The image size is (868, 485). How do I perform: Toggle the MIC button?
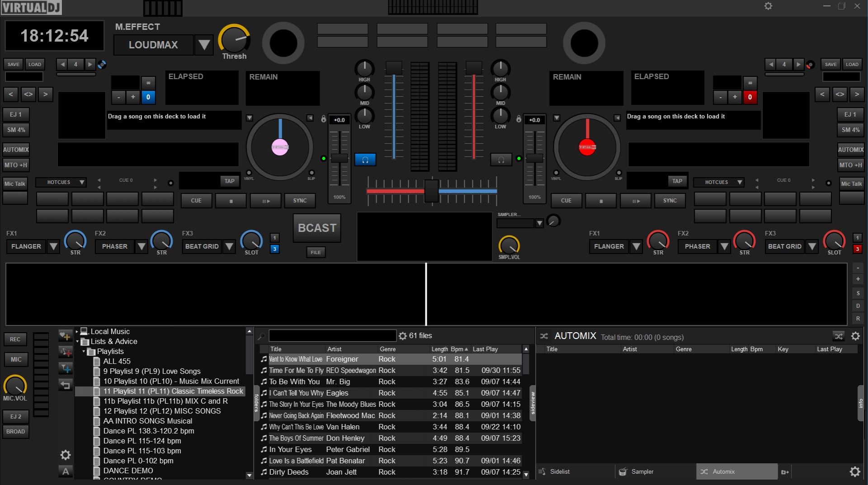(16, 359)
